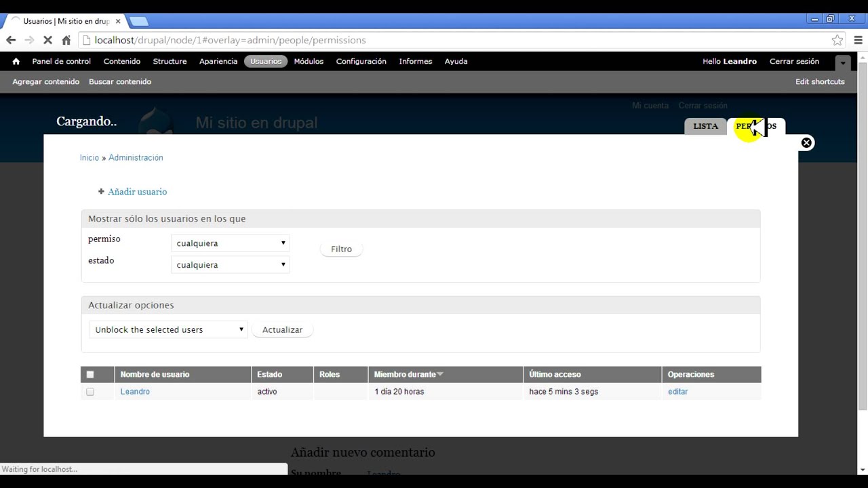Click the activo status cell

pyautogui.click(x=267, y=392)
